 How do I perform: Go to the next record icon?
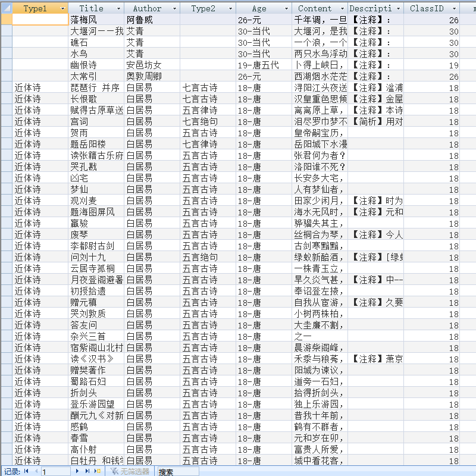pos(77,471)
